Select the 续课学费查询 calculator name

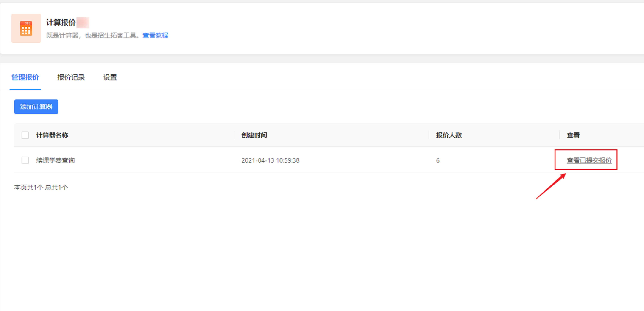(55, 160)
